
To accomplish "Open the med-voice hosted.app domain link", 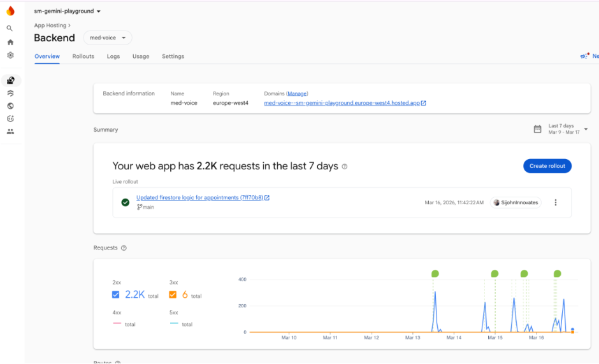I will (x=342, y=103).
